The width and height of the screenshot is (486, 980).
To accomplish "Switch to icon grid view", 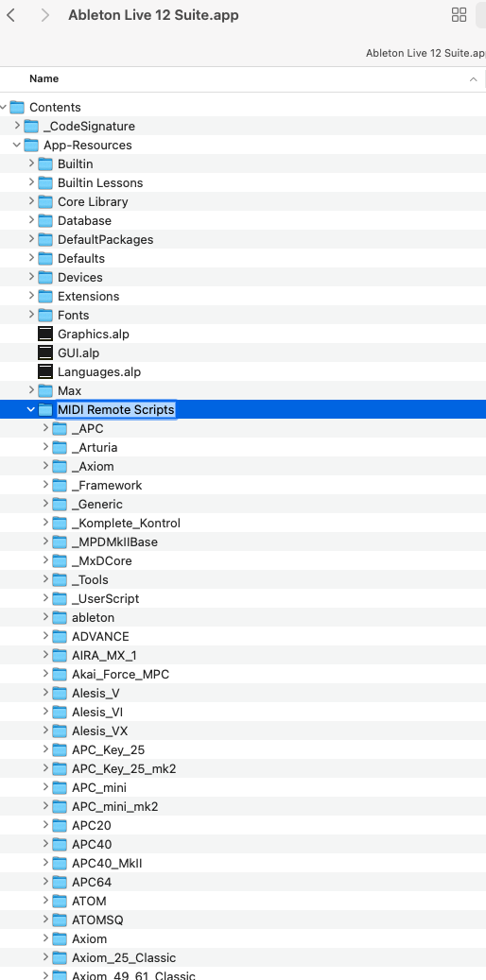I will click(x=460, y=15).
